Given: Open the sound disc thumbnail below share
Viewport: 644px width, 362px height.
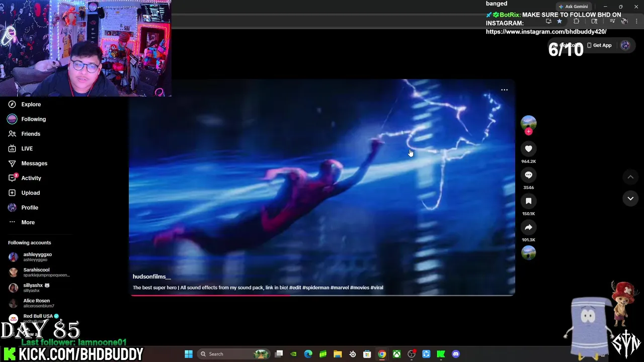Looking at the screenshot, I should point(528,252).
